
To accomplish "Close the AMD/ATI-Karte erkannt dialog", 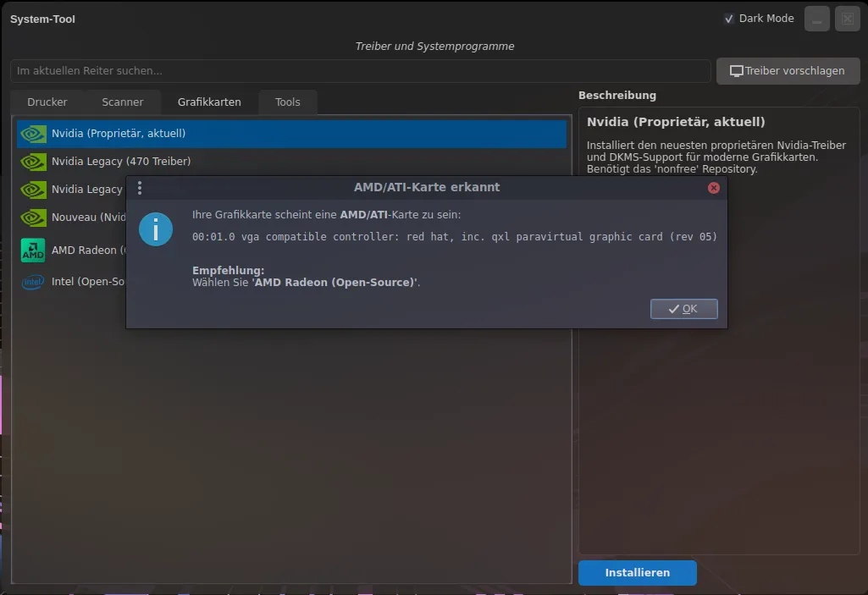I will (714, 188).
